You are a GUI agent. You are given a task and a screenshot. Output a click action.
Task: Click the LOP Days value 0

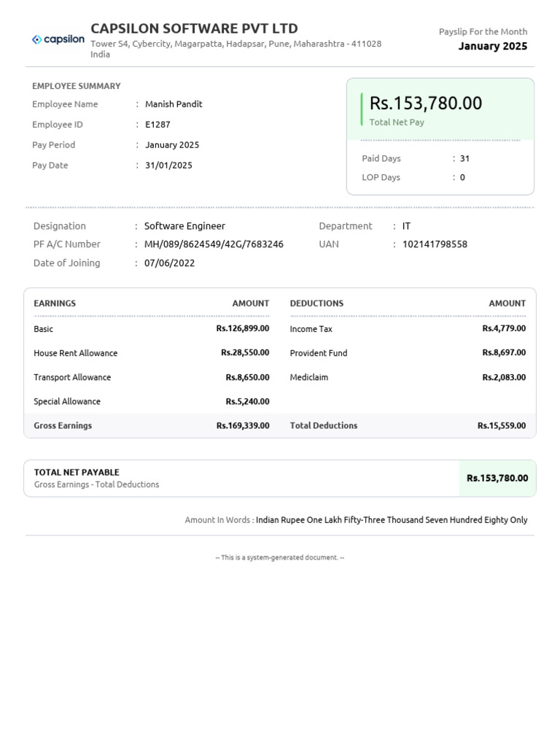point(462,178)
